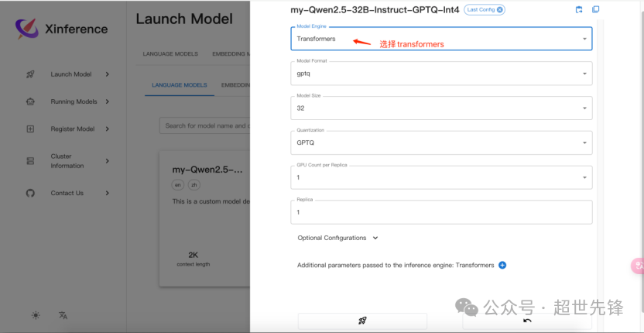Image resolution: width=644 pixels, height=333 pixels.
Task: Click the pink translate widget at right edge
Action: point(638,266)
